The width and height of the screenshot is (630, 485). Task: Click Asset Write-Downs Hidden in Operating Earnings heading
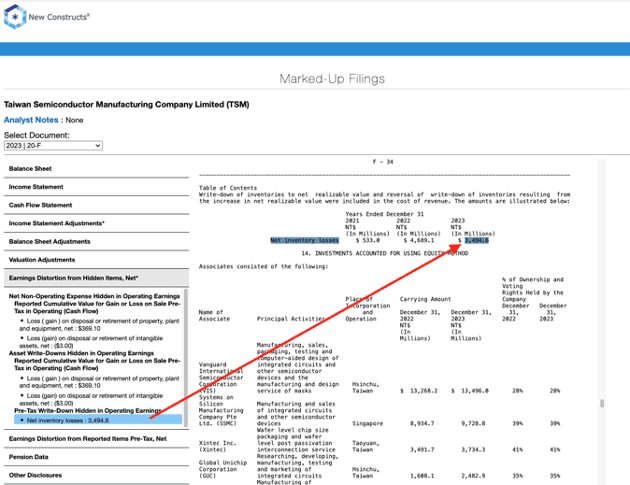coord(81,353)
